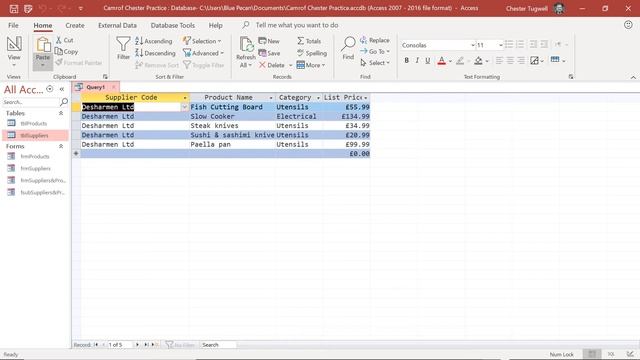Collapse the navigation pane chevron
Screen dimensions: 640x360
(x=62, y=89)
